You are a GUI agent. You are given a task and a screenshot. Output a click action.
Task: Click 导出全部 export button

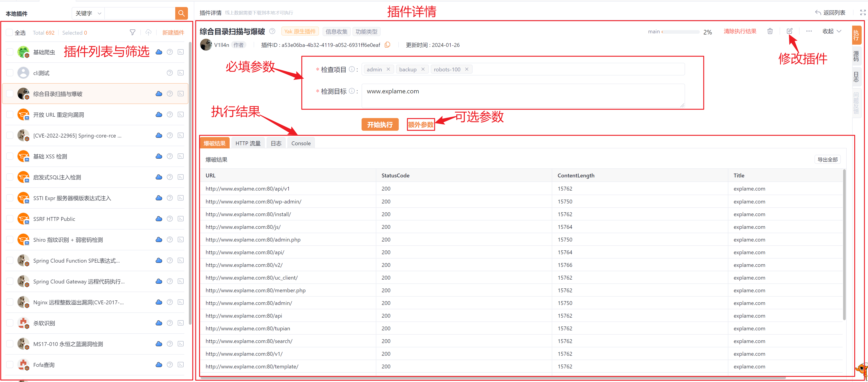pyautogui.click(x=827, y=159)
